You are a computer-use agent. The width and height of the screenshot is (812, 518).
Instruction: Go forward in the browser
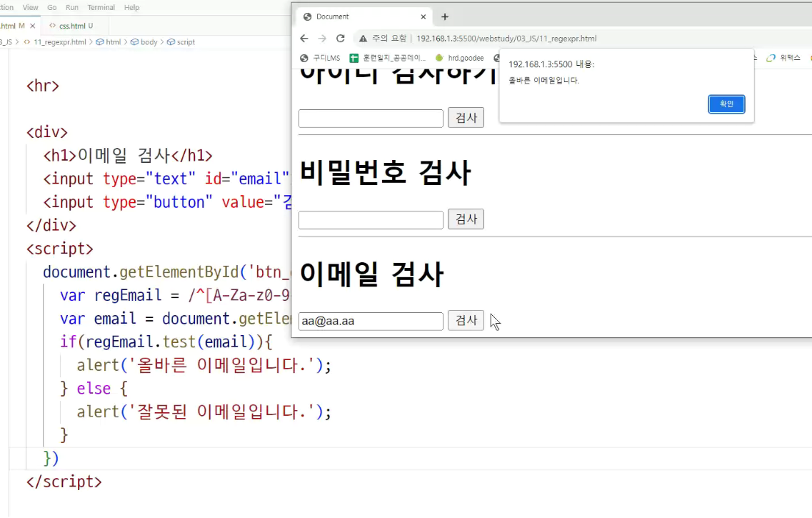[x=322, y=39]
